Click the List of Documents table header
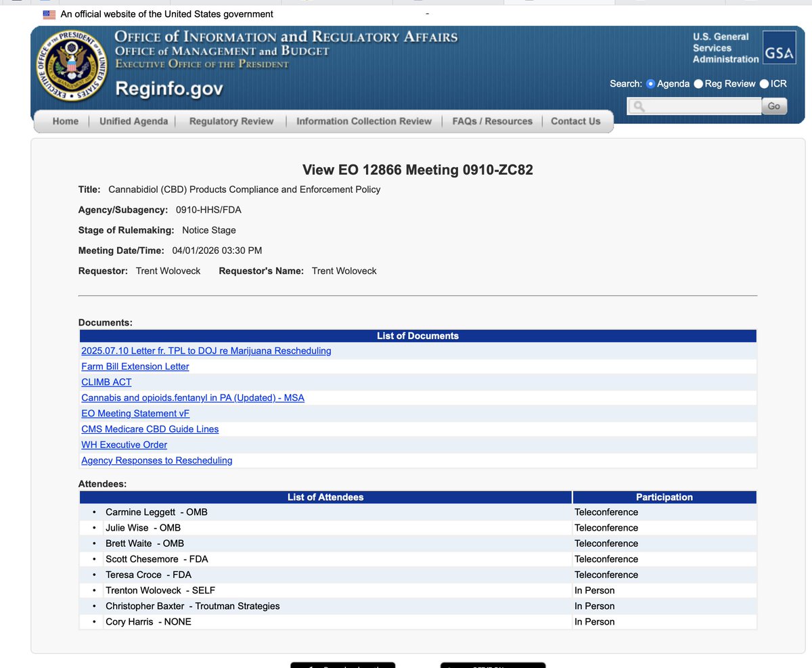The height and width of the screenshot is (668, 812). point(418,336)
